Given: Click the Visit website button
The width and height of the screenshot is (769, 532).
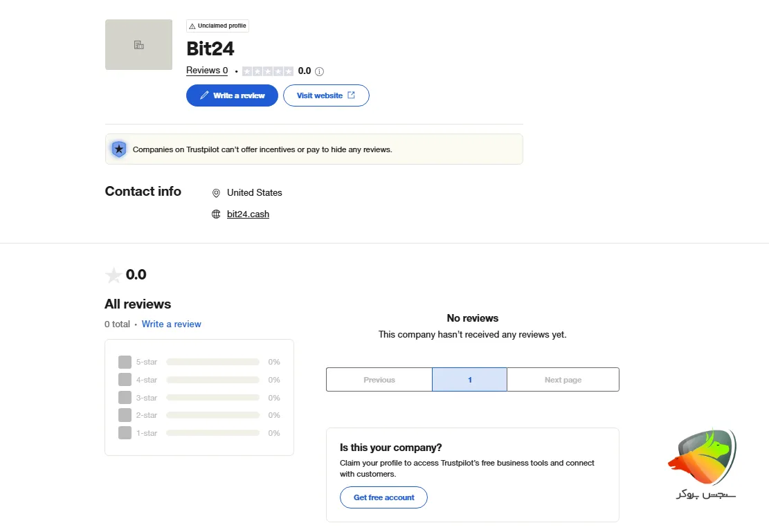Looking at the screenshot, I should [326, 95].
